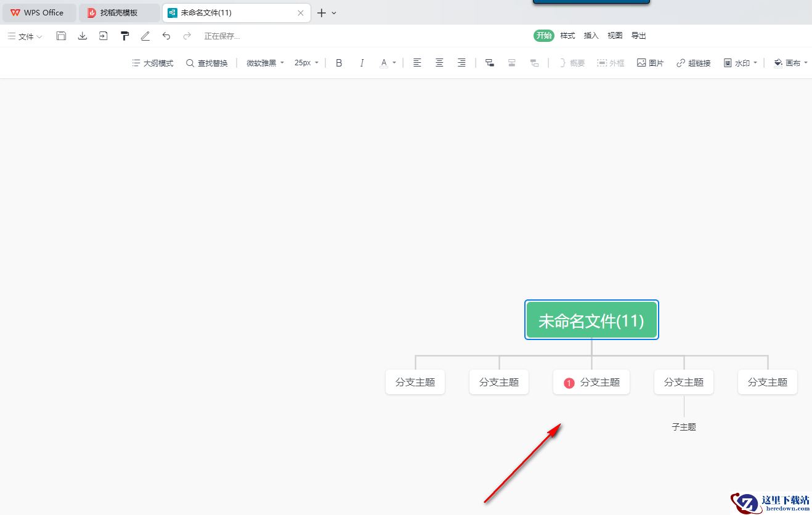Add an outer frame (外框)
This screenshot has height=515, width=812.
611,63
